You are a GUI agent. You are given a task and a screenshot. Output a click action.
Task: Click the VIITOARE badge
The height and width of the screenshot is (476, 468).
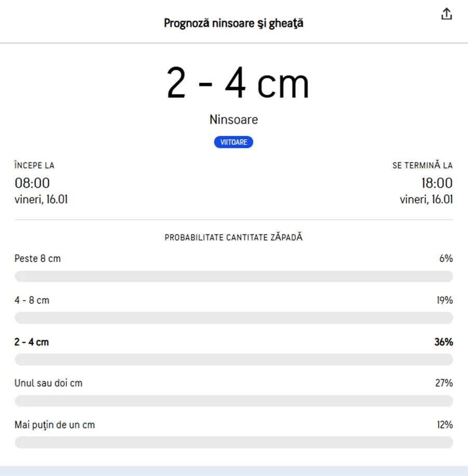[x=233, y=142]
